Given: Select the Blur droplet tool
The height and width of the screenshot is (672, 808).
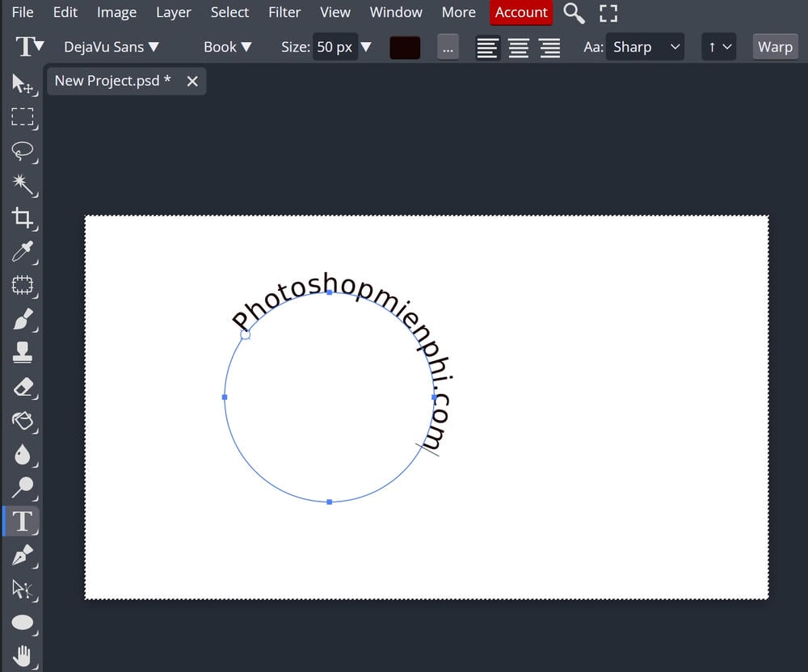Looking at the screenshot, I should pyautogui.click(x=22, y=454).
